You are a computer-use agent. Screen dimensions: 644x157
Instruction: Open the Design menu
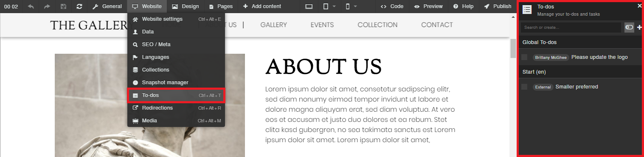[186, 6]
